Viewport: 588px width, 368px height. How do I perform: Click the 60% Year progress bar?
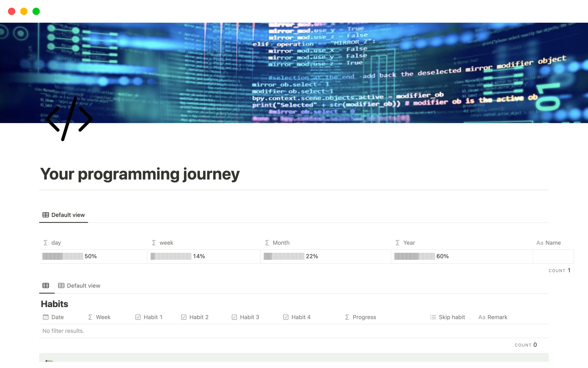[x=414, y=256]
